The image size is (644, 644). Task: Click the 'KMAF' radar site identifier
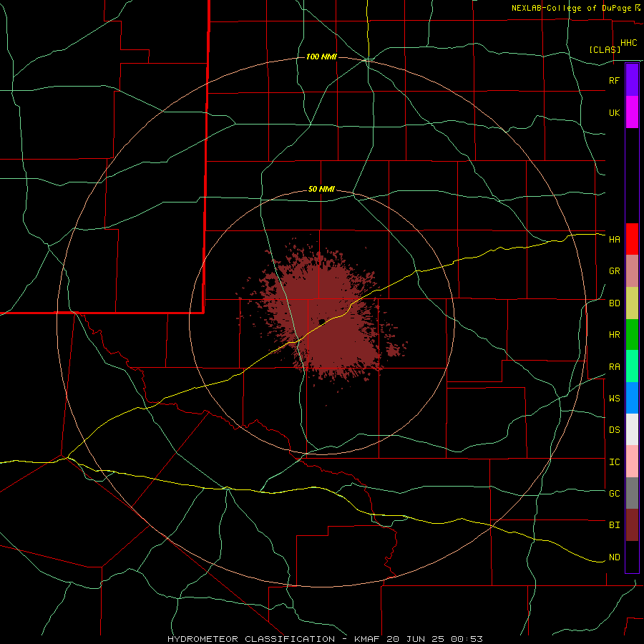pyautogui.click(x=367, y=639)
